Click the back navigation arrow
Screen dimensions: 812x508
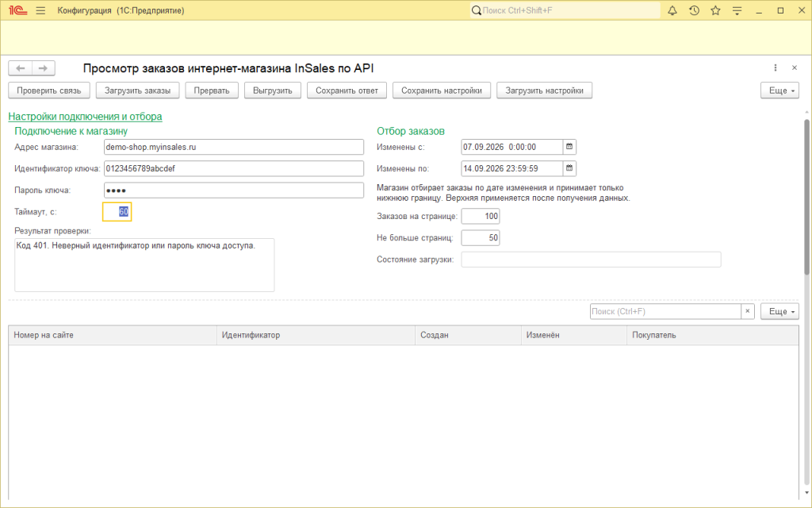coord(20,68)
